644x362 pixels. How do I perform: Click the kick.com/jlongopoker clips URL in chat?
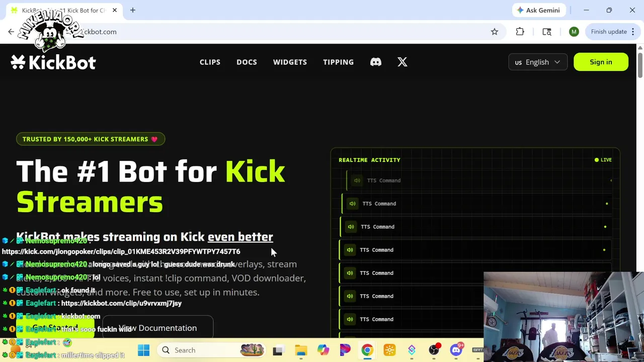tap(121, 251)
